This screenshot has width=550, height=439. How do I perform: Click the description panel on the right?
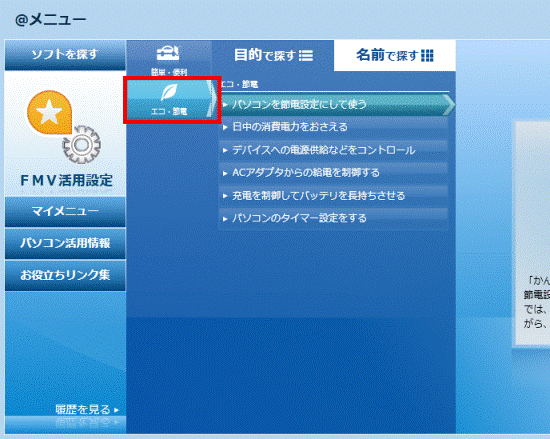tap(531, 233)
